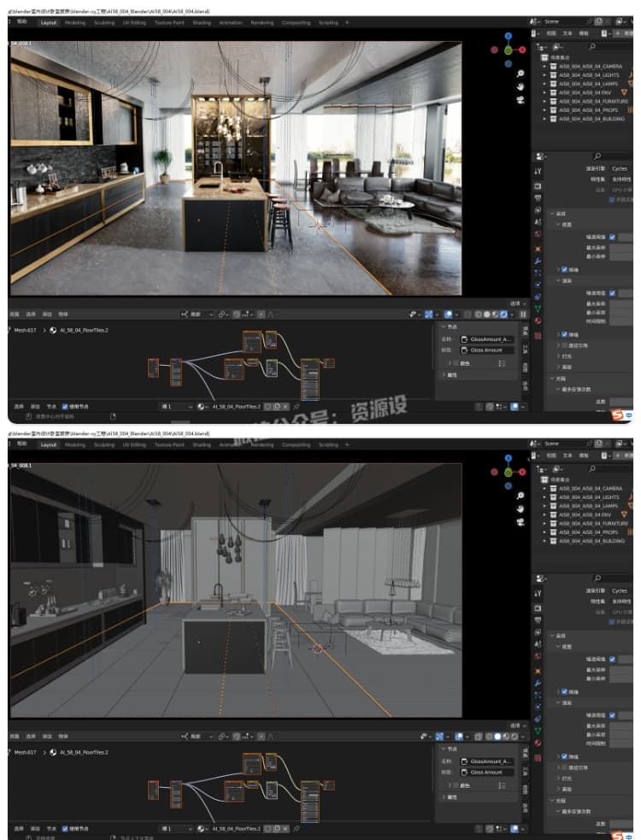Toggle viewport overlays in the rendered-view header

pyautogui.click(x=449, y=314)
